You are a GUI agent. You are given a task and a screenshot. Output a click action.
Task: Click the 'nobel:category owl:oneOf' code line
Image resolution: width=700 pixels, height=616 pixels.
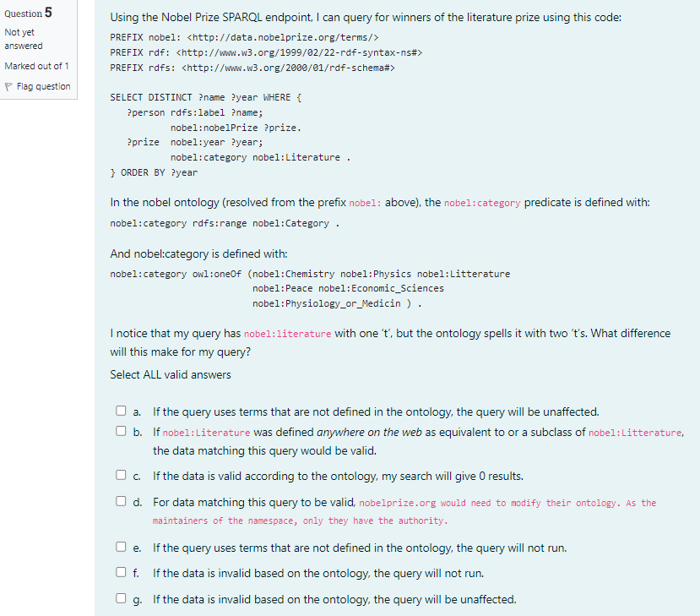(x=310, y=274)
